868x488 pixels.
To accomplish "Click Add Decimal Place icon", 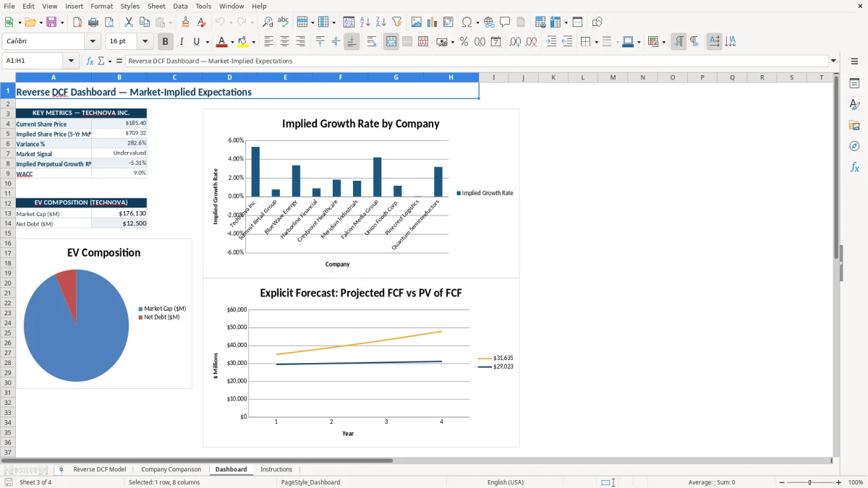I will tap(515, 42).
